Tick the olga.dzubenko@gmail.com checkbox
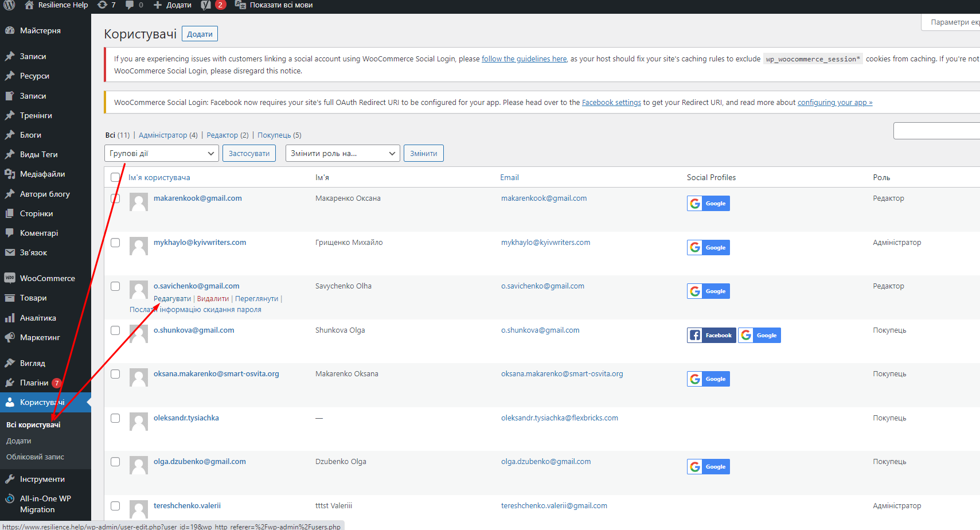 coord(115,462)
